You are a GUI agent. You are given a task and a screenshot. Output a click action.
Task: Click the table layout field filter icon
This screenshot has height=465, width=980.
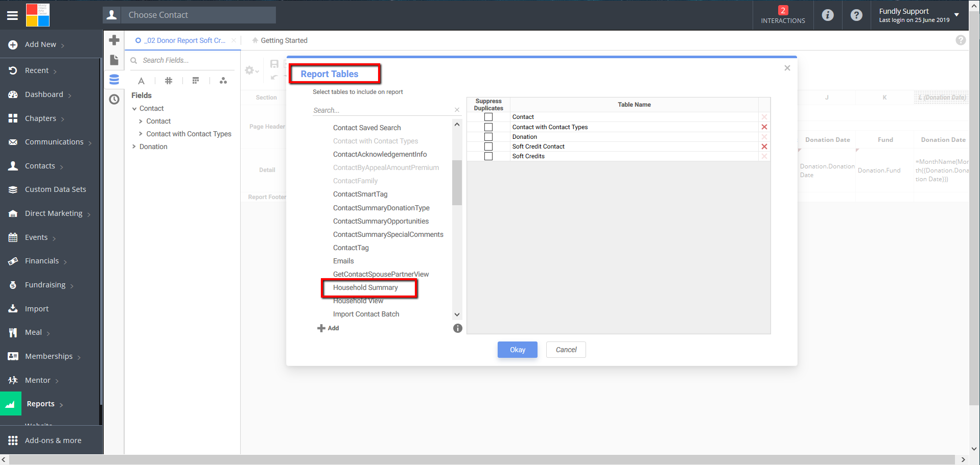tap(196, 81)
